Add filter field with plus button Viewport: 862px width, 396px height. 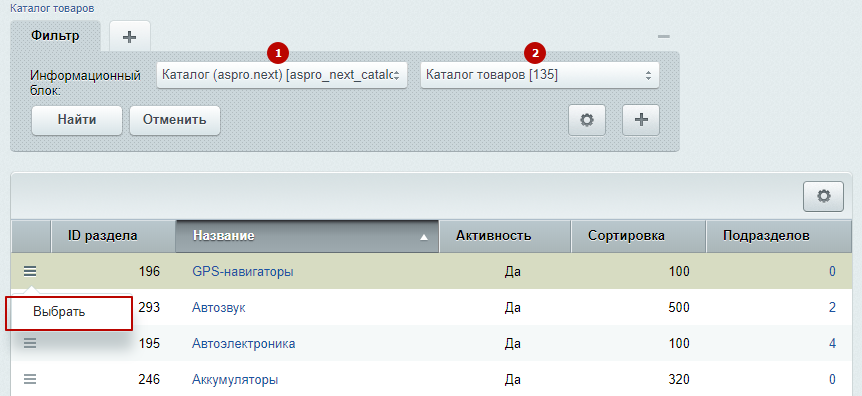pos(640,120)
